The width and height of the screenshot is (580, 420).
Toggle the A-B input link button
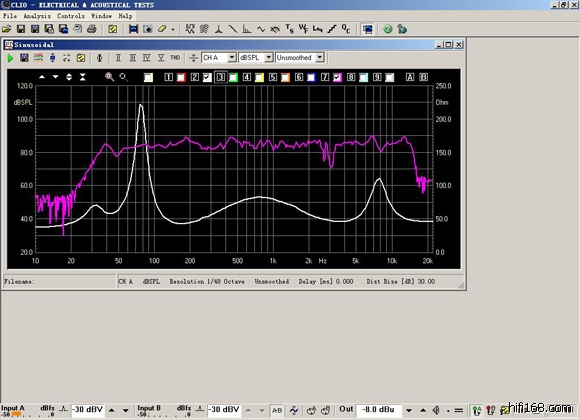click(x=277, y=410)
